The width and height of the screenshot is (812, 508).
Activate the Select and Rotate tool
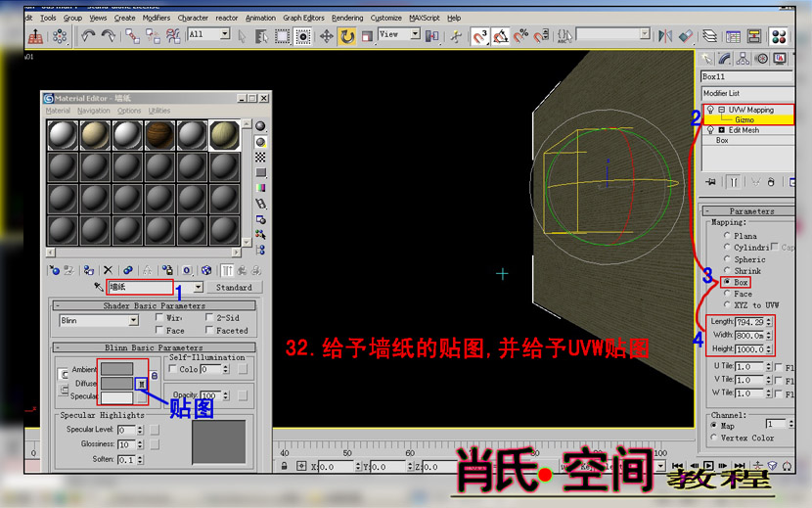pyautogui.click(x=346, y=36)
